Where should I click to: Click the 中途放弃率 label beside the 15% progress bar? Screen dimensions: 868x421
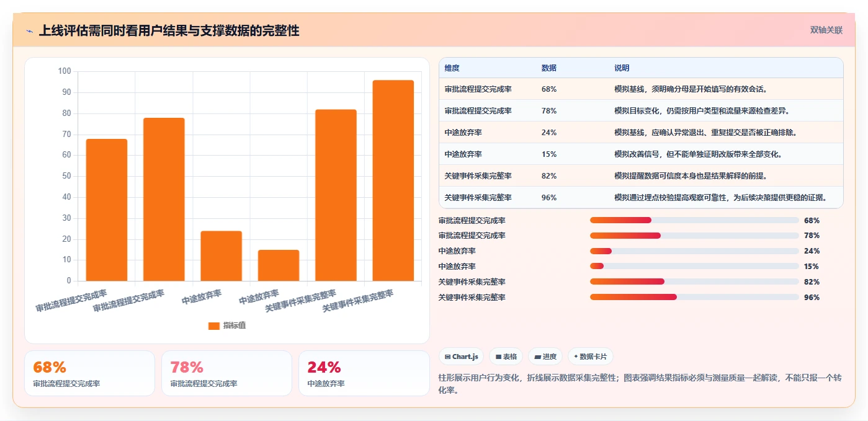[x=457, y=267]
